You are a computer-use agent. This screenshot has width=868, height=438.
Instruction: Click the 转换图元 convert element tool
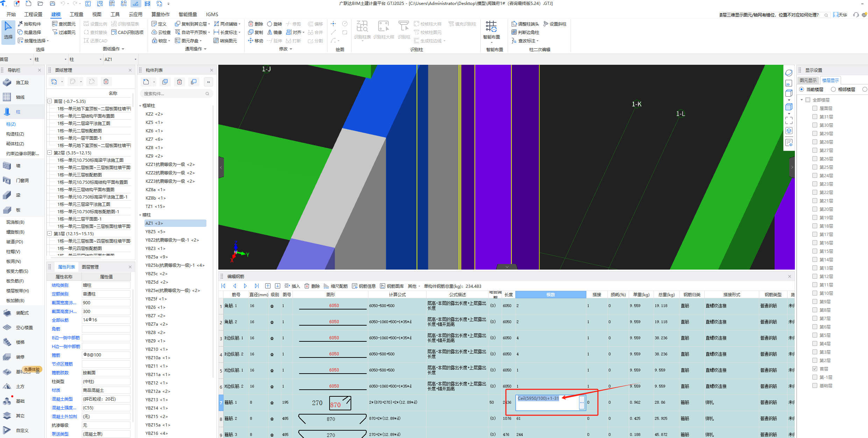pos(225,41)
